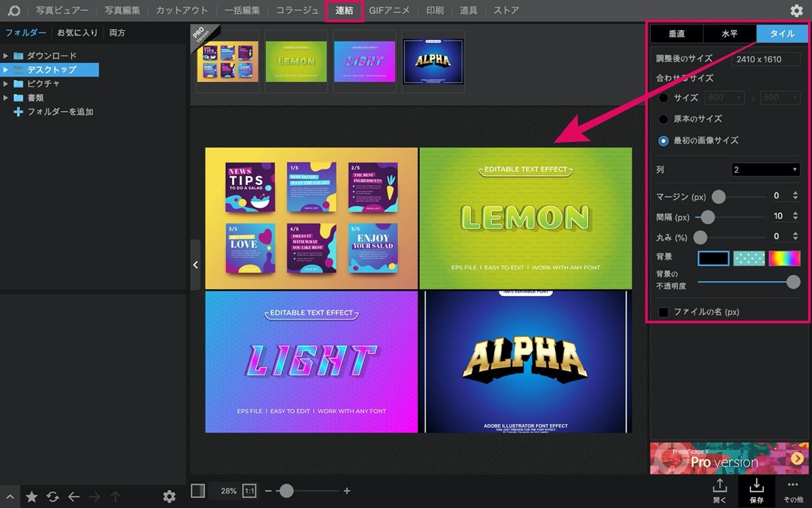This screenshot has height=508, width=812.
Task: Go back with the left arrow icon
Action: [74, 496]
